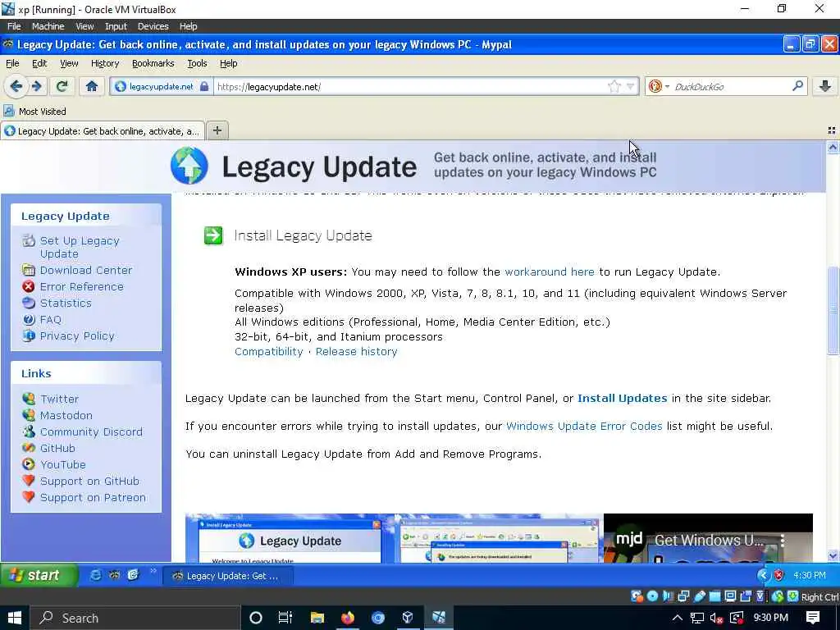Open VirtualBox Devices menu
The width and height of the screenshot is (840, 630).
pyautogui.click(x=153, y=25)
